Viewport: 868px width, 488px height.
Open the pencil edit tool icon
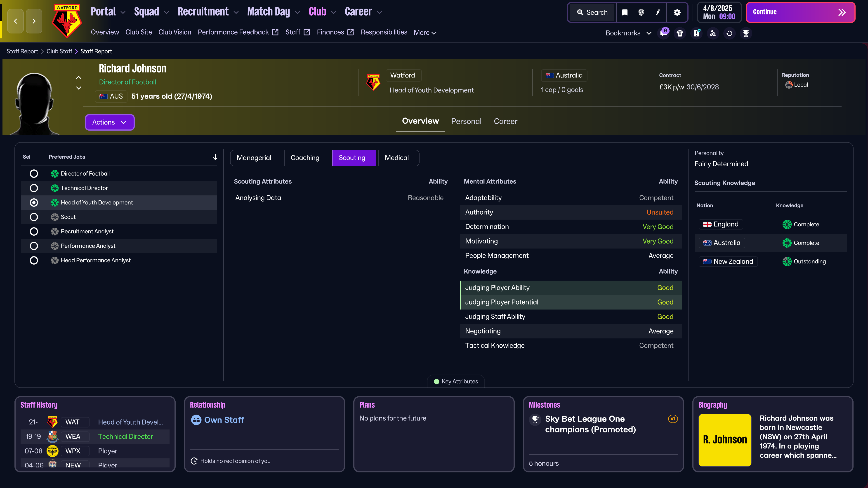pyautogui.click(x=658, y=12)
